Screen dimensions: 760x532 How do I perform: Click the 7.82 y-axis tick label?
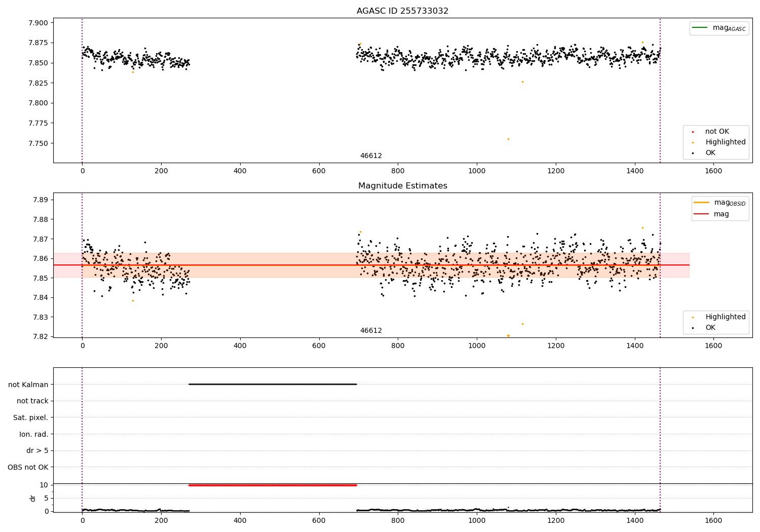(40, 336)
